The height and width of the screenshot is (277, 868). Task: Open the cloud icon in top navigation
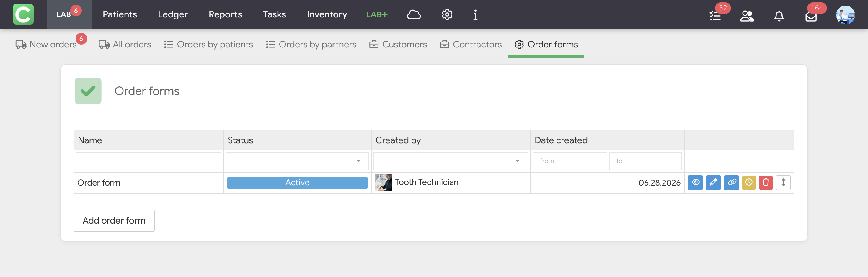414,14
